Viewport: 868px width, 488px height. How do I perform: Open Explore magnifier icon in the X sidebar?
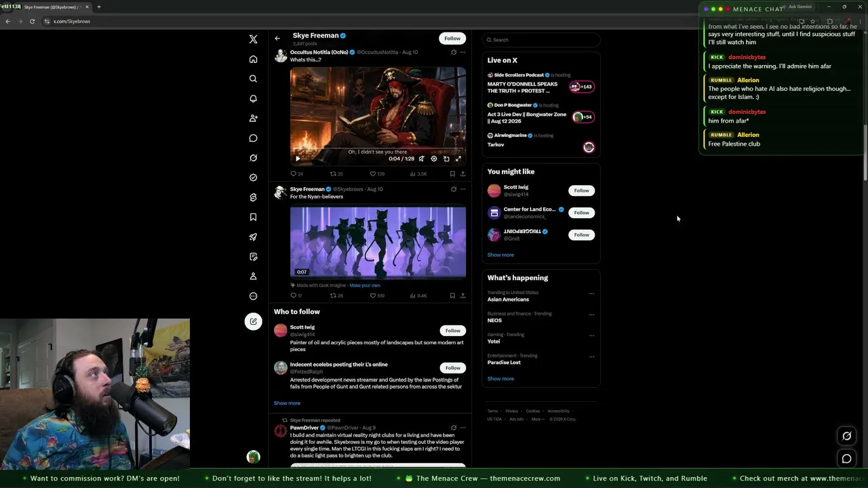[253, 79]
